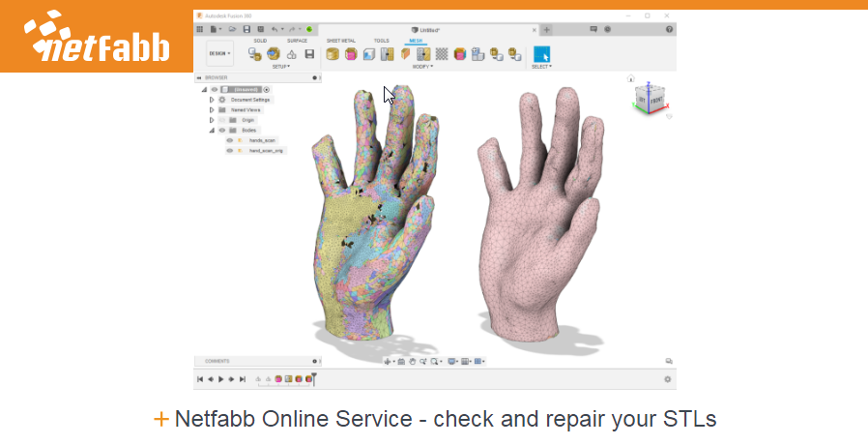Collapse the BROWSER panel with the left arrows
This screenshot has height=445, width=868.
[x=199, y=77]
